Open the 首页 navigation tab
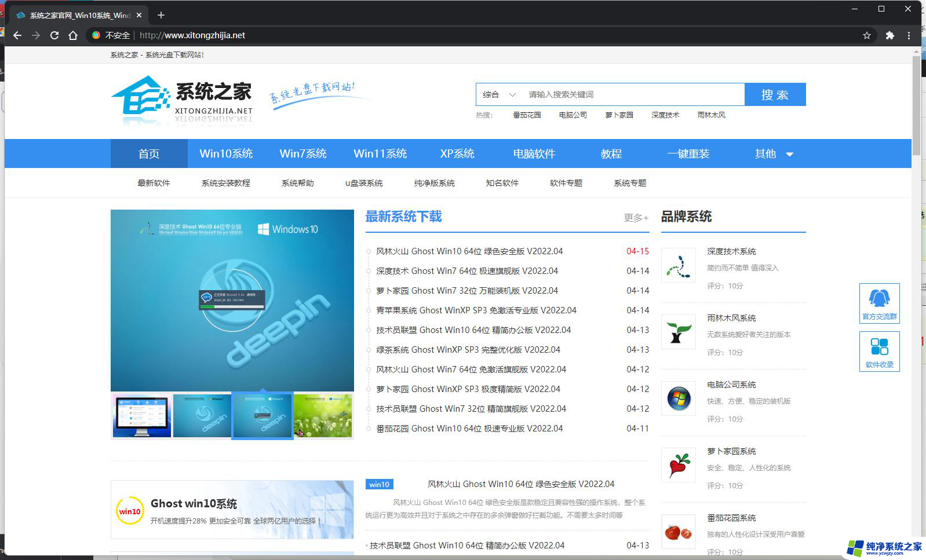 pyautogui.click(x=149, y=153)
